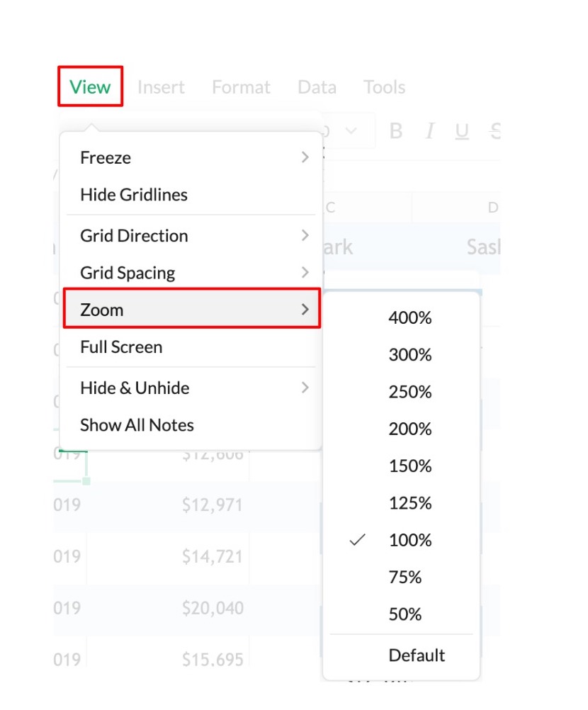
Task: Set zoom to 400%
Action: 409,318
